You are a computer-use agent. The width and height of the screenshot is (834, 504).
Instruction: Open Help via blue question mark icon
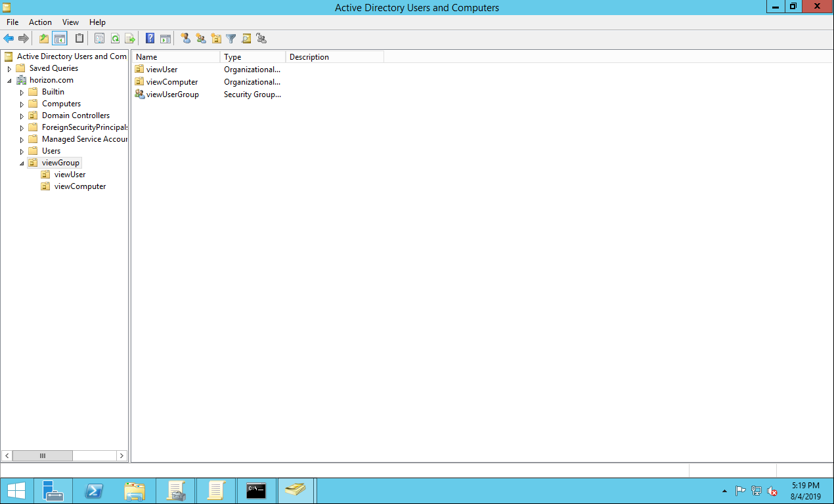point(150,39)
